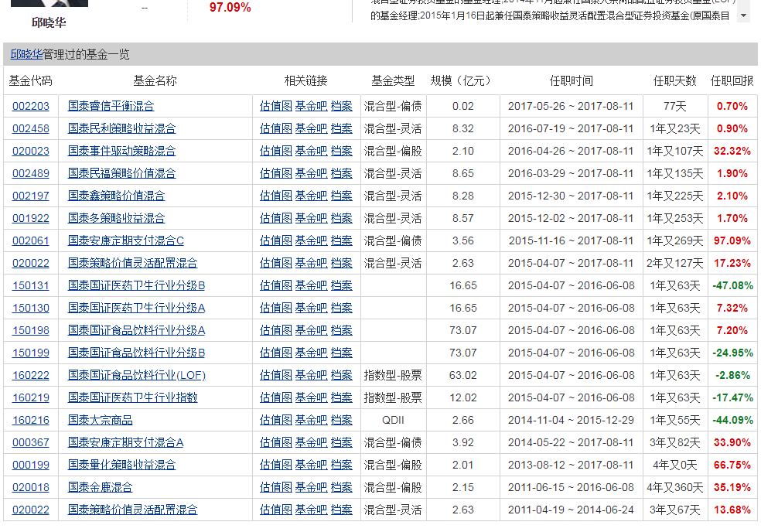This screenshot has width=761, height=532.
Task: Click the 邱晓华 manager photo
Action: 49,3
